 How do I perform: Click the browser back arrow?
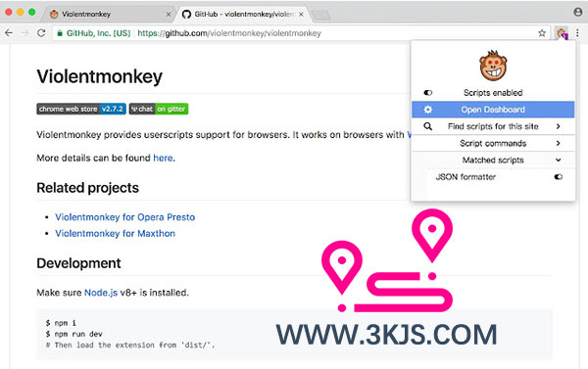9,33
